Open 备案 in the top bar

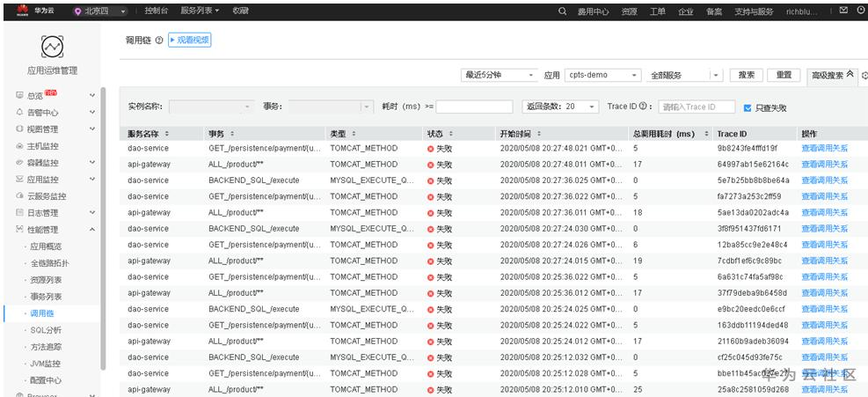coord(714,11)
